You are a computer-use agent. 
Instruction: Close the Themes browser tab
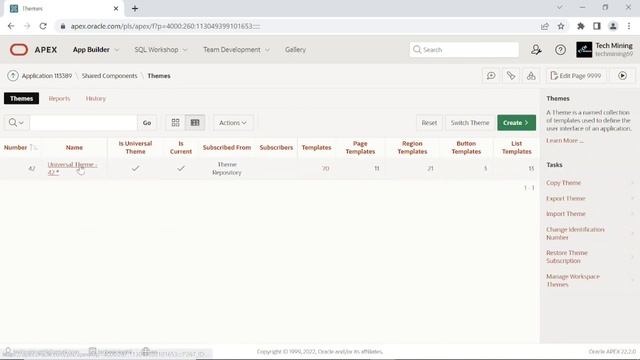[x=116, y=8]
